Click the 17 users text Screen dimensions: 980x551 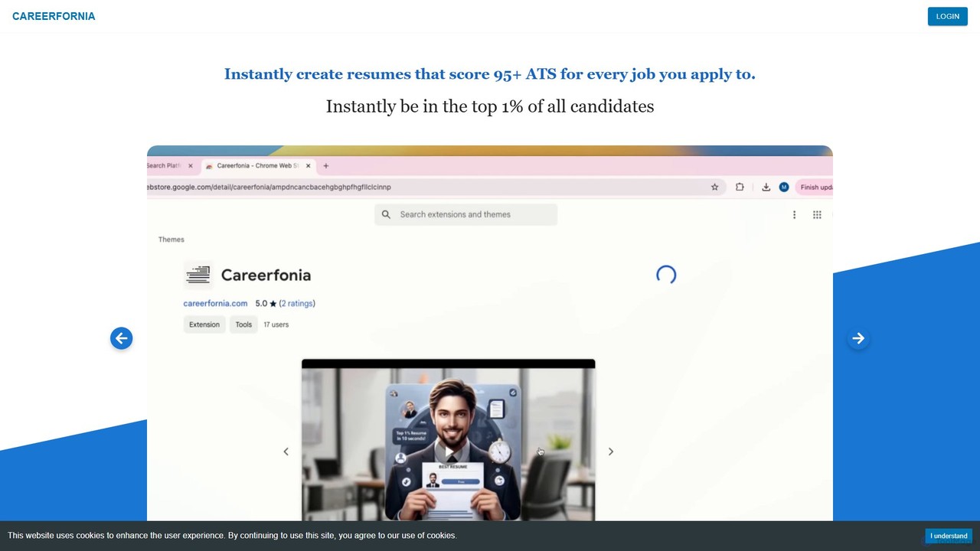pos(276,324)
